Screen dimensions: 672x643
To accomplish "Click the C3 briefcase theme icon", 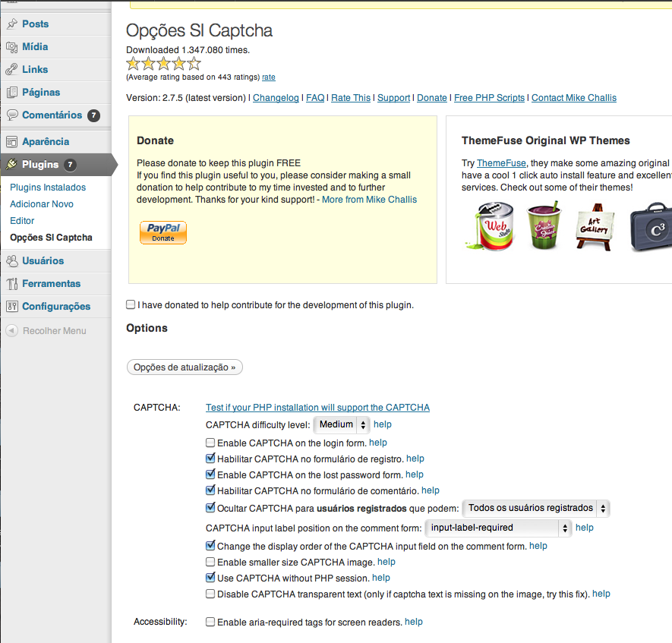I will point(651,227).
